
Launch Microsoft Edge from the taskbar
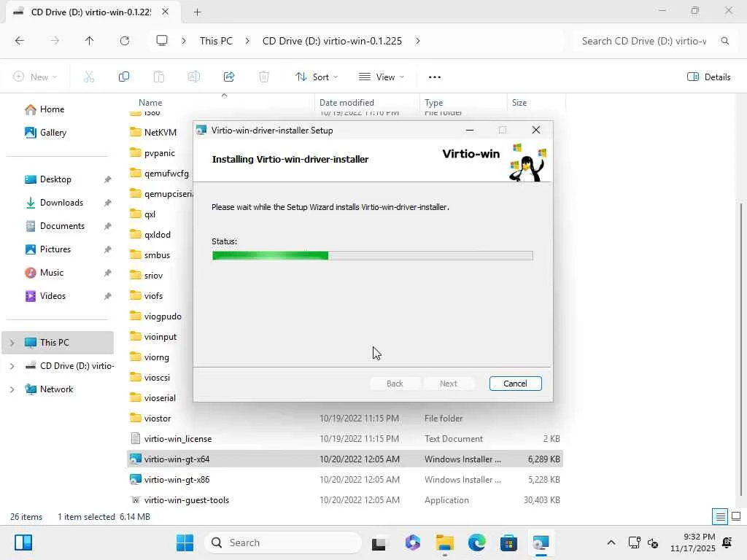476,542
